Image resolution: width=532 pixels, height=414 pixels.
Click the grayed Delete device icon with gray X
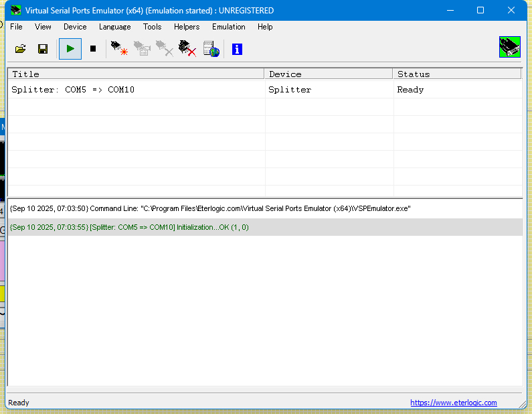pyautogui.click(x=165, y=49)
